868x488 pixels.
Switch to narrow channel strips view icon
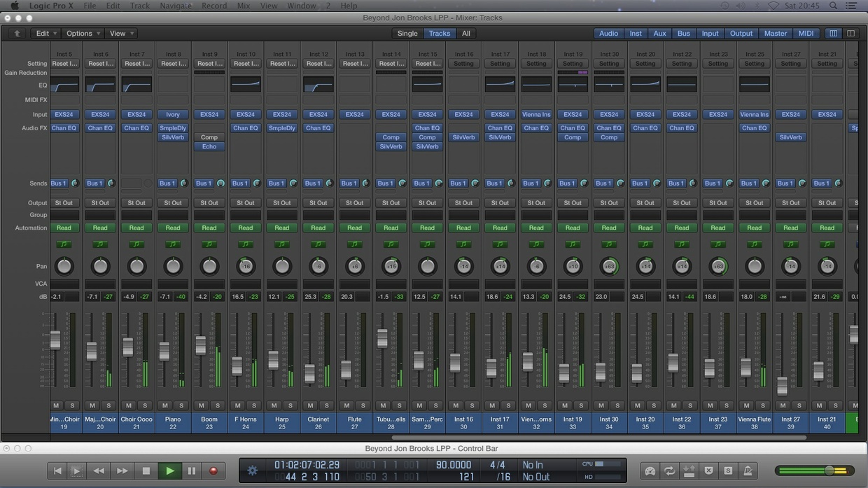(833, 33)
